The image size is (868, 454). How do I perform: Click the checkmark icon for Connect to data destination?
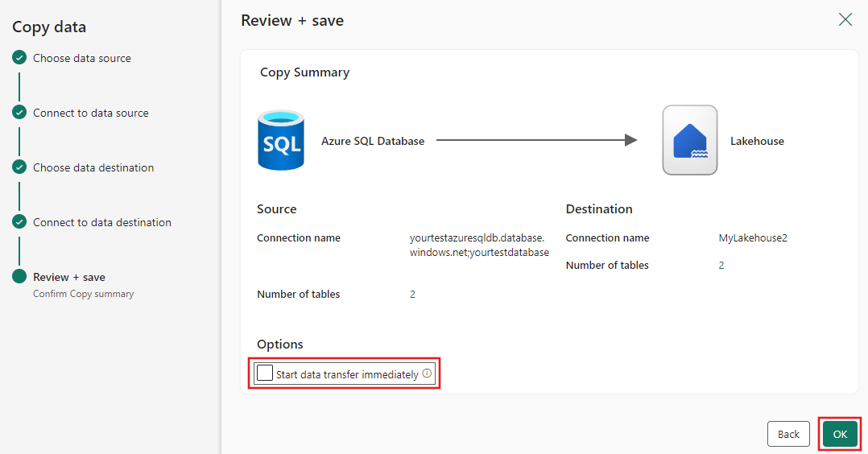point(19,222)
